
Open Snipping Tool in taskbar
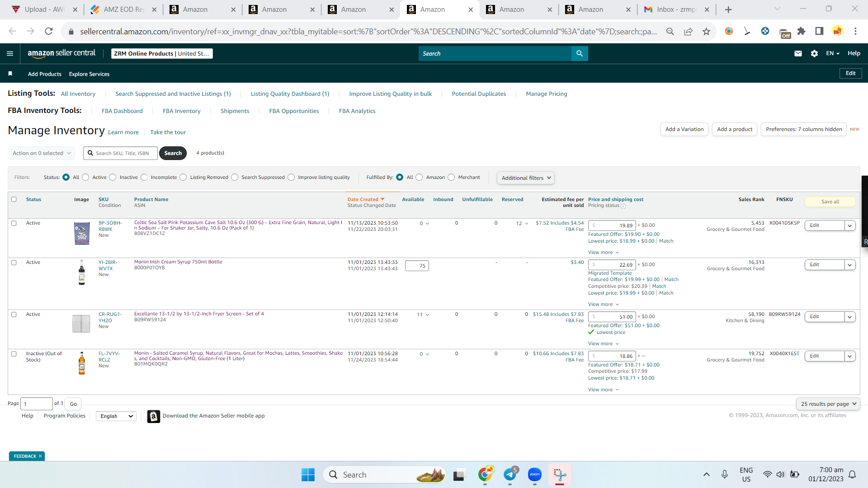pyautogui.click(x=560, y=475)
